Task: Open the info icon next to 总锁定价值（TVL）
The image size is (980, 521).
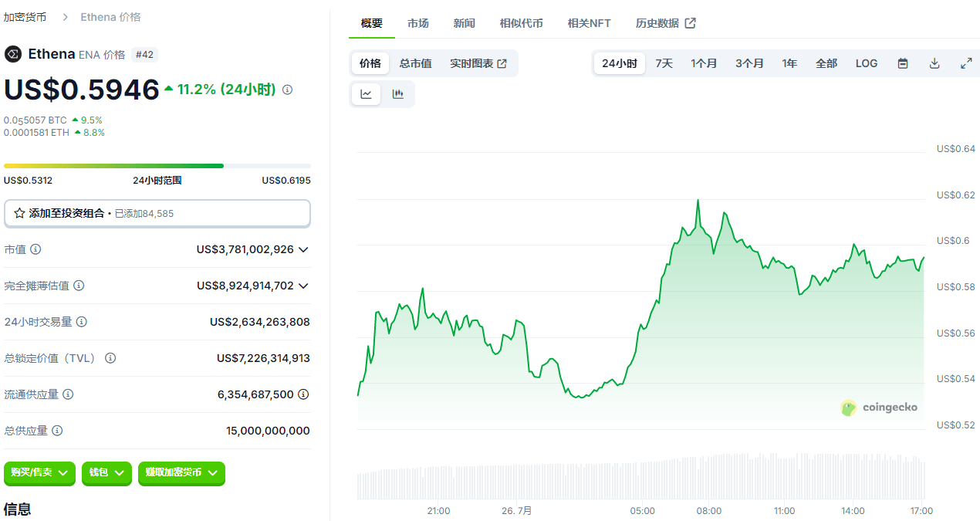Action: [110, 358]
